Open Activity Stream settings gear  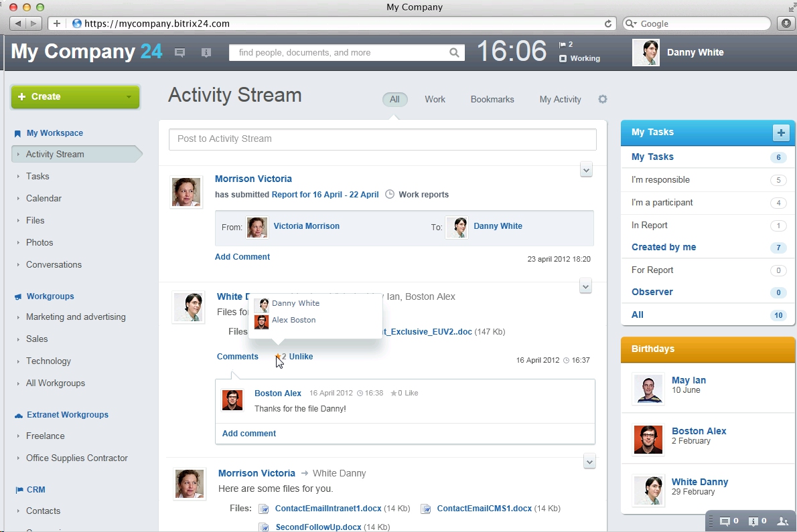pos(602,99)
